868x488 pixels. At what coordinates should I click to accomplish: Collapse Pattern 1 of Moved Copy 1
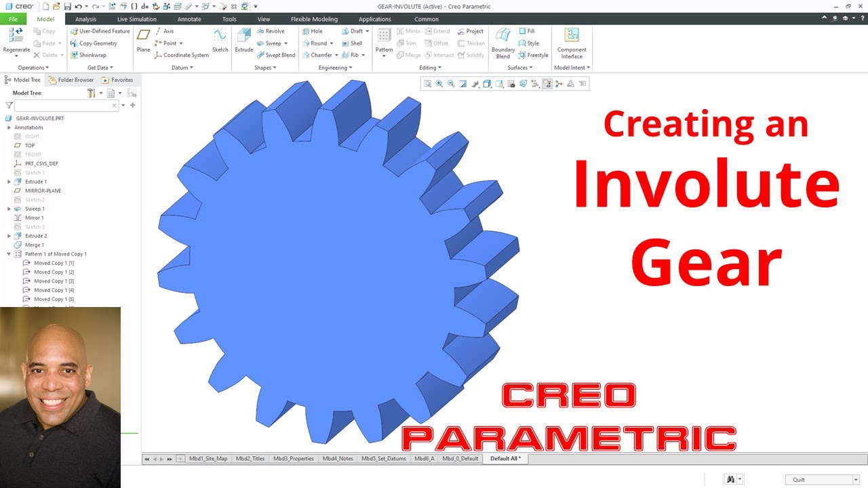coord(9,254)
